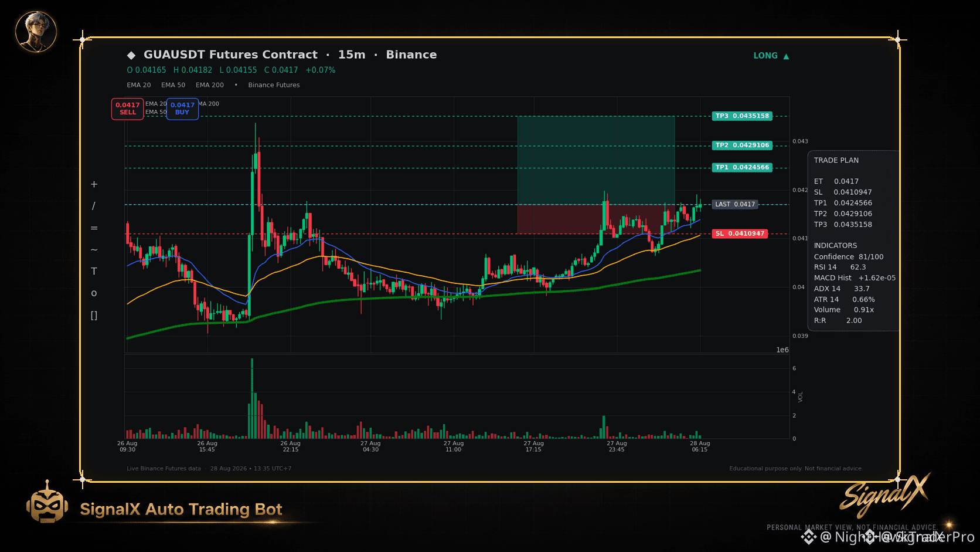This screenshot has width=980, height=552.
Task: Click the TRADE PLAN panel heading
Action: coord(836,160)
